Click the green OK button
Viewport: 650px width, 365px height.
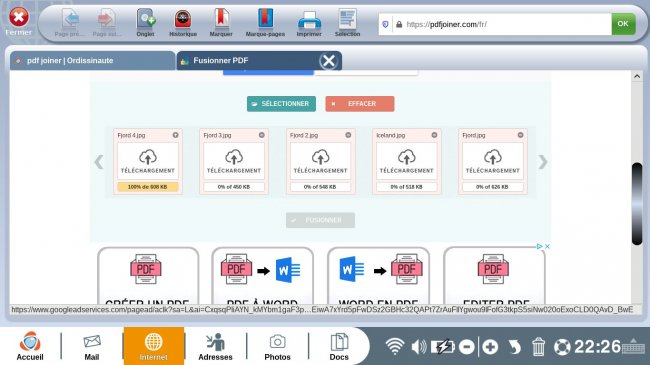coord(623,24)
